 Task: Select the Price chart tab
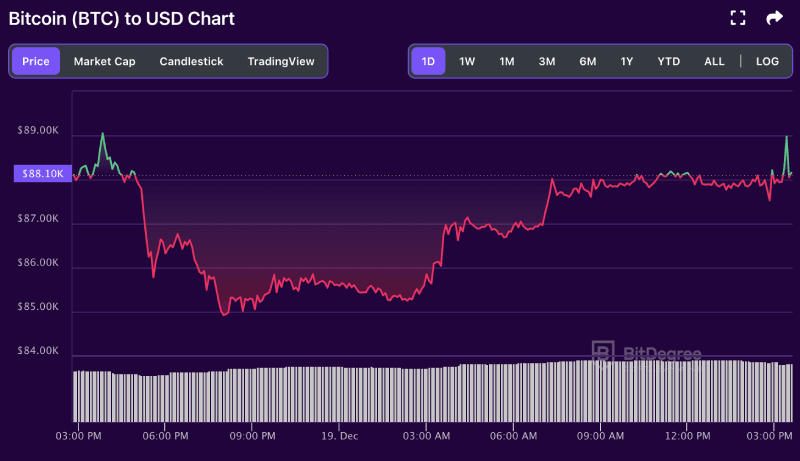[36, 61]
